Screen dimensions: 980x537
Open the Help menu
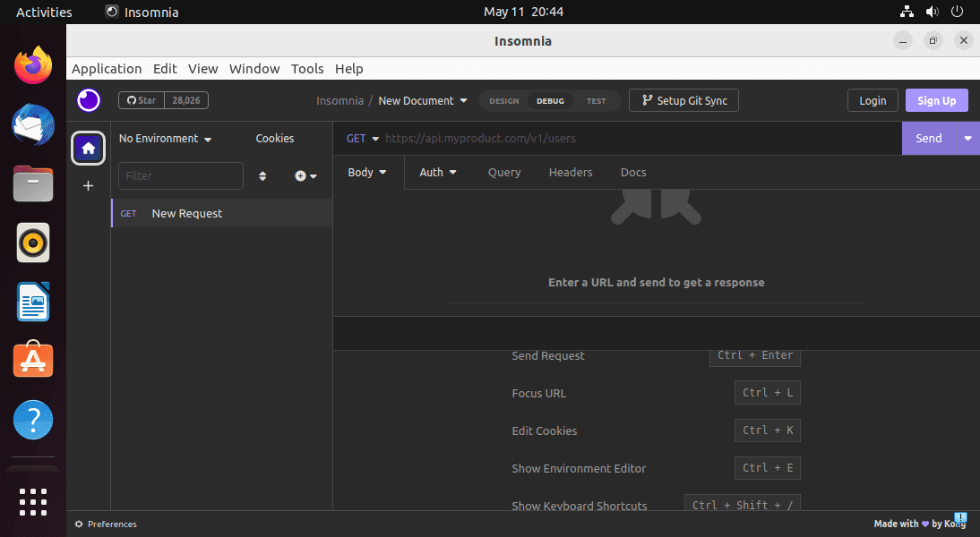(348, 69)
